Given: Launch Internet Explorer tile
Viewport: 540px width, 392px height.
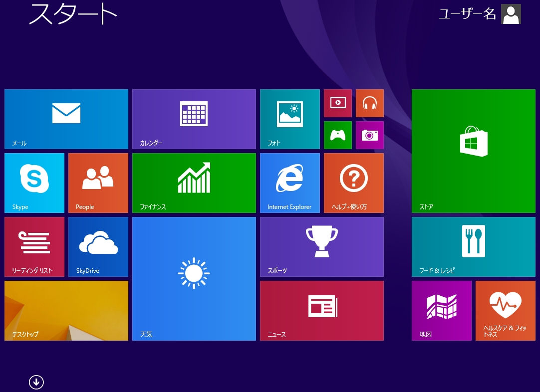Looking at the screenshot, I should [x=289, y=183].
